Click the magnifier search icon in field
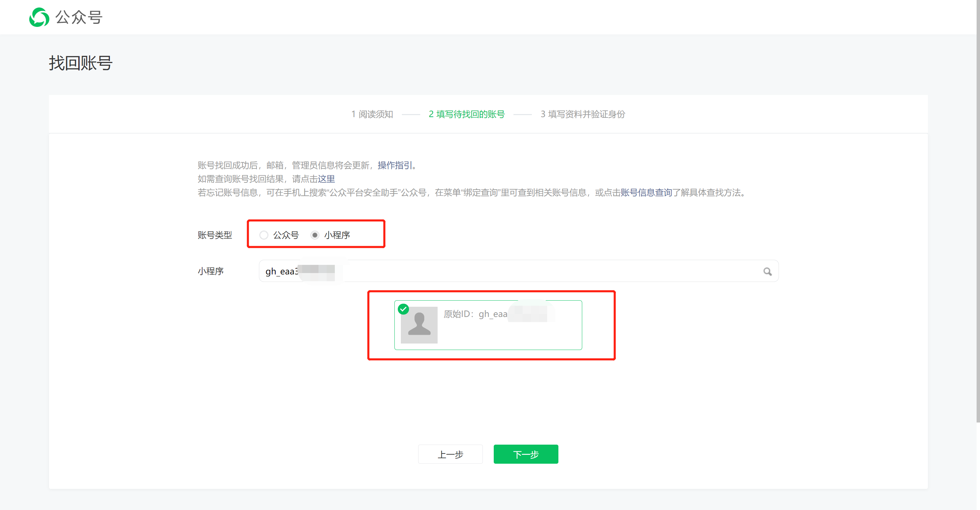Screen dimensions: 980x510 [x=767, y=271]
